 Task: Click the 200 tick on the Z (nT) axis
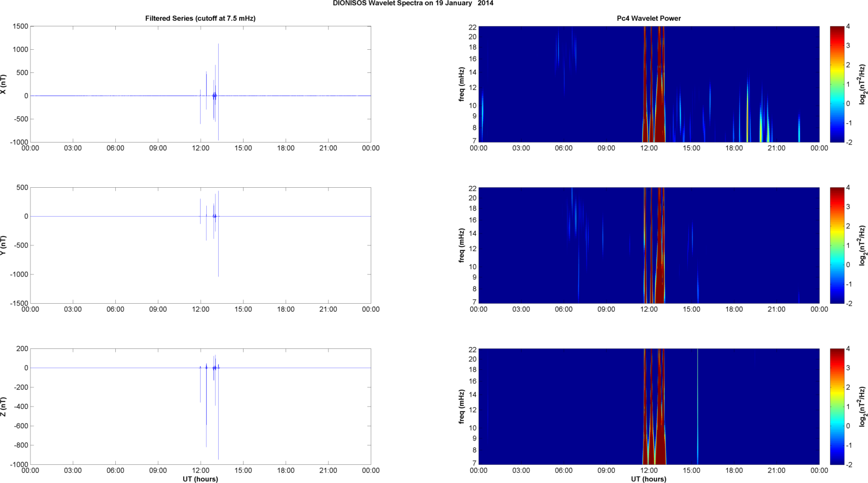coord(23,349)
